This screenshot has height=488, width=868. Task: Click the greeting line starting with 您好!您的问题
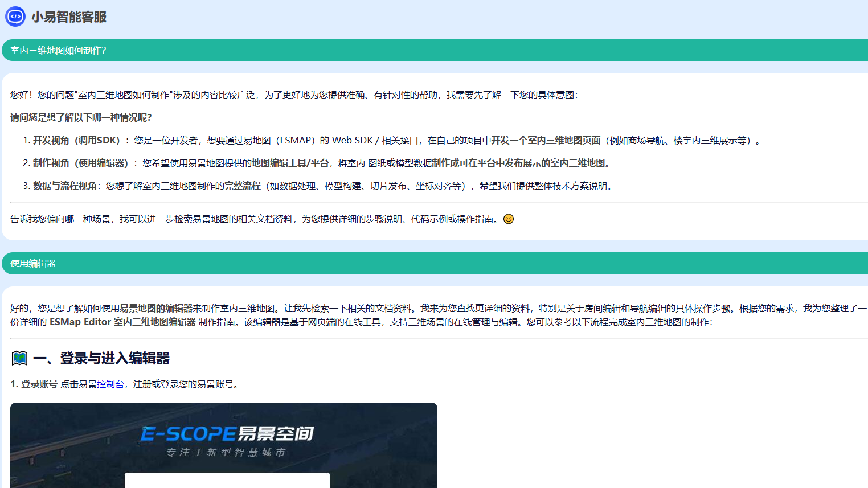coord(294,95)
